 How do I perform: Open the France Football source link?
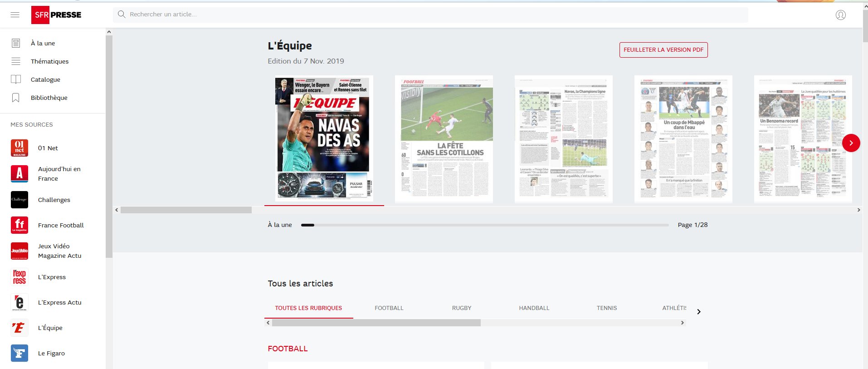click(61, 225)
